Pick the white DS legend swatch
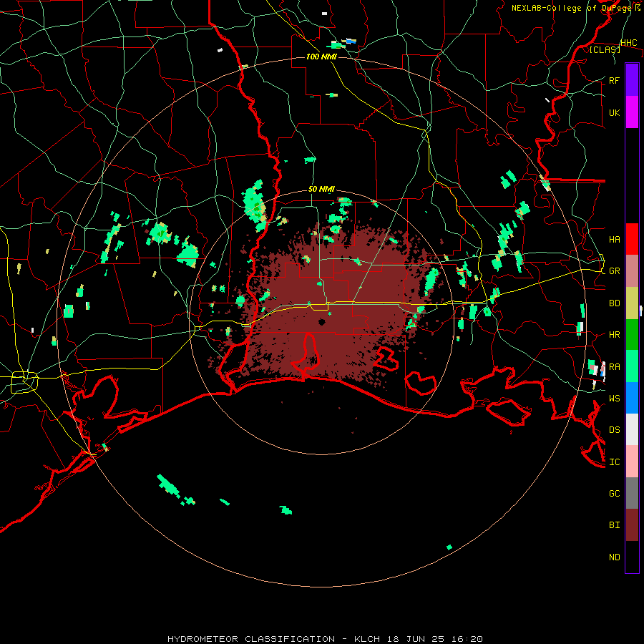 (632, 429)
